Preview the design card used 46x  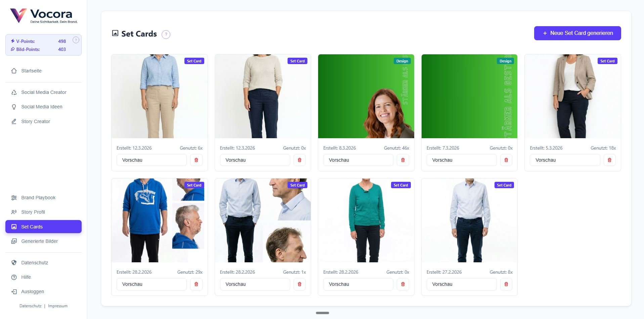pos(358,160)
